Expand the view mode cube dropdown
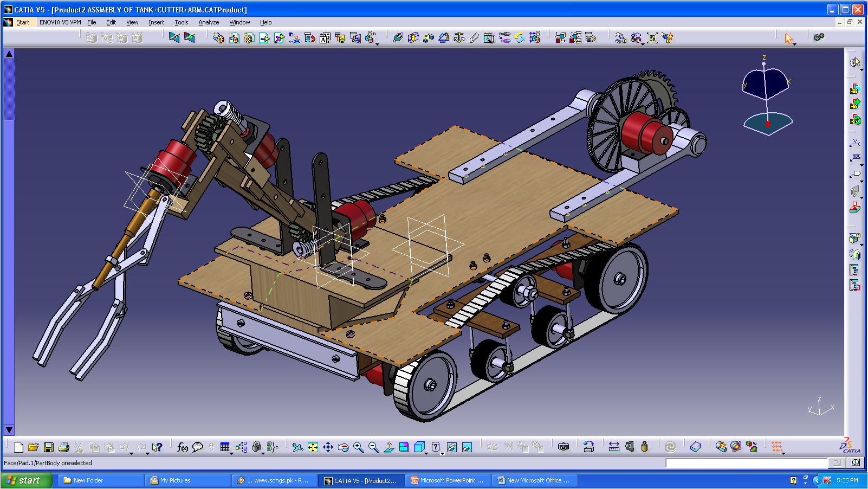 point(426,453)
